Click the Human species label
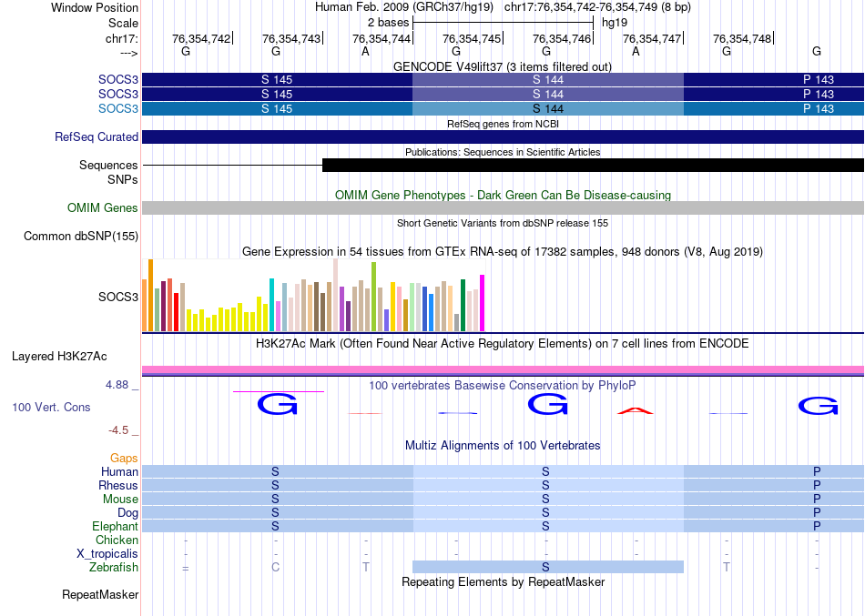The height and width of the screenshot is (616, 865). (119, 471)
